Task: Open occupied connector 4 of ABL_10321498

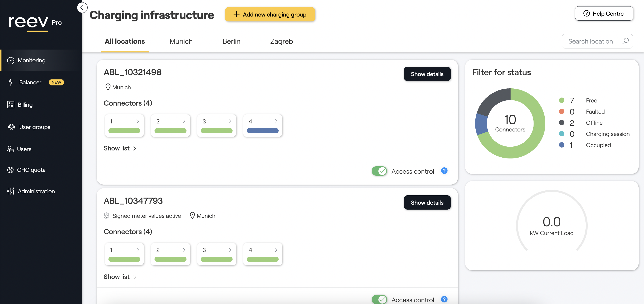Action: (x=262, y=125)
